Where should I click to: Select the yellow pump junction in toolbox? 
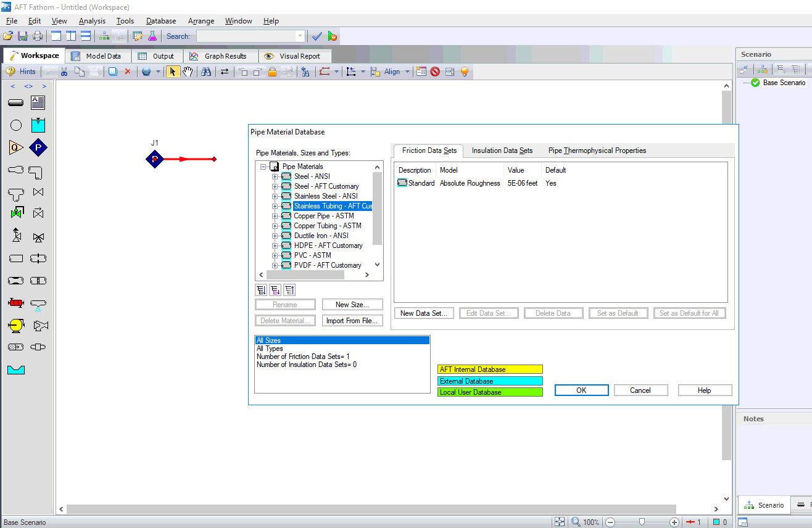pyautogui.click(x=16, y=325)
